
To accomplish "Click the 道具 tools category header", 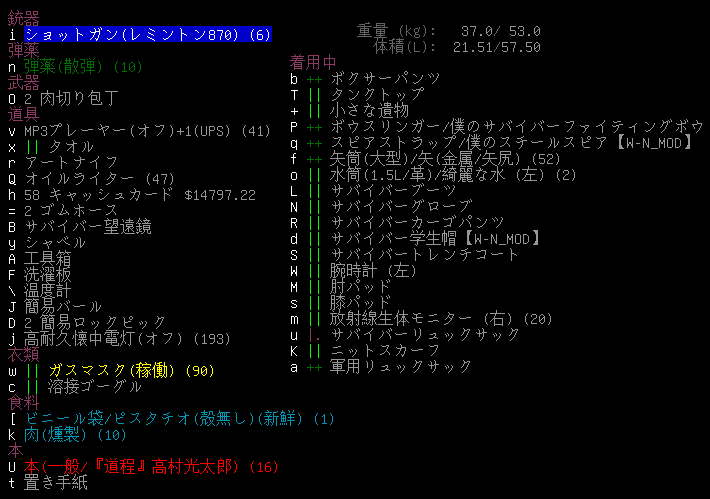I will [x=23, y=115].
